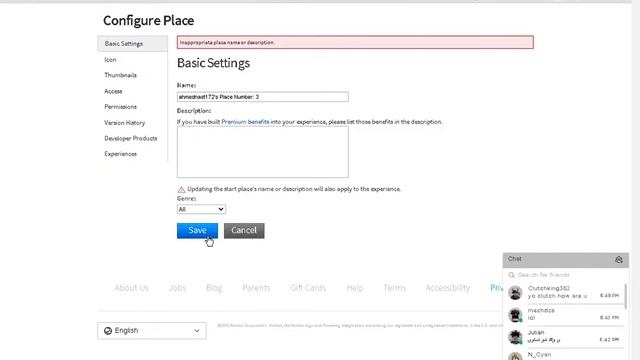Viewport: 640px width, 360px height.
Task: Open the Experiences tab
Action: (x=120, y=154)
